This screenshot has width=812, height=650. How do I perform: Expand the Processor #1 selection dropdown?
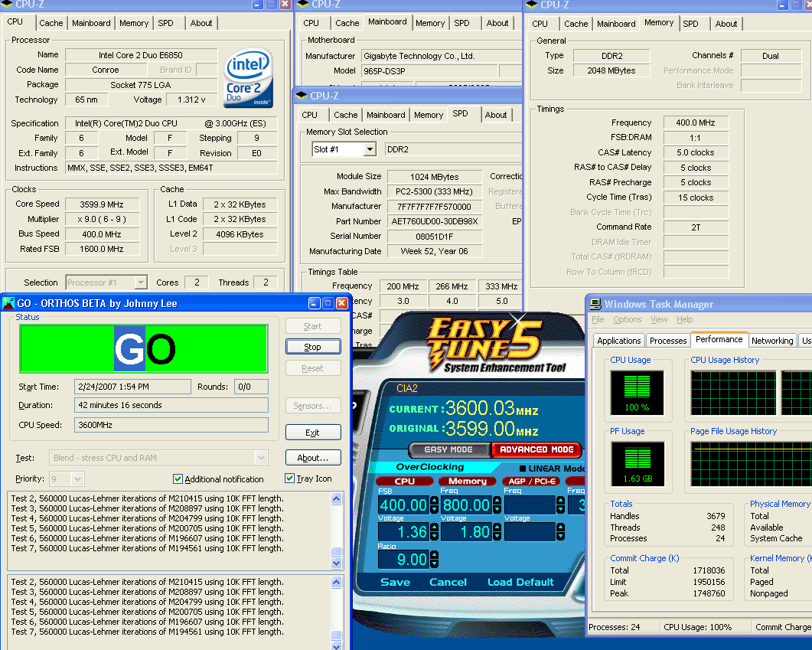tap(140, 283)
